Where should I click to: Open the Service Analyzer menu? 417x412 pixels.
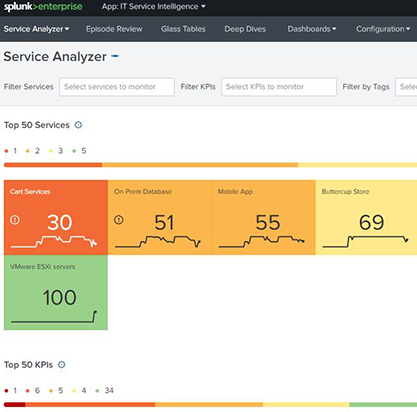[x=36, y=29]
